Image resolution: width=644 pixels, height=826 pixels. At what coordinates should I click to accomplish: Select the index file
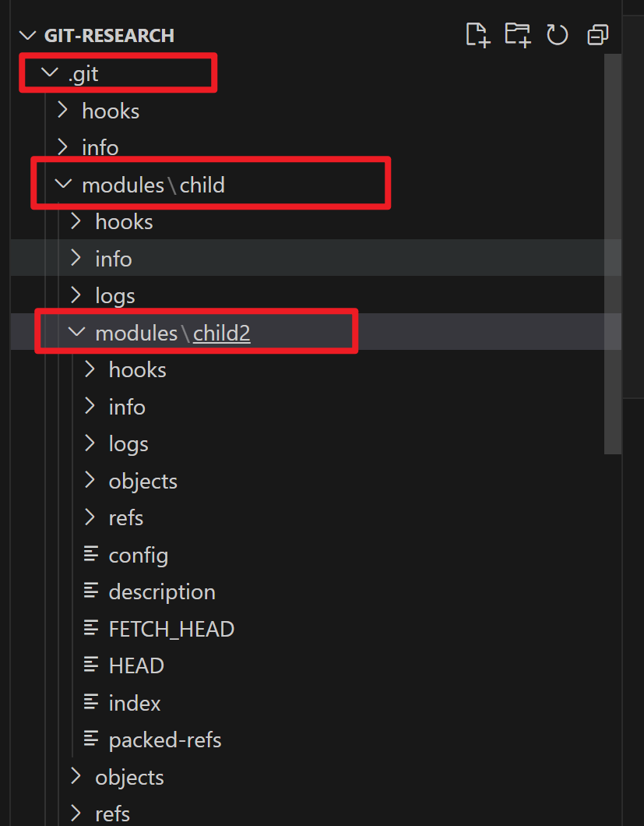click(135, 704)
